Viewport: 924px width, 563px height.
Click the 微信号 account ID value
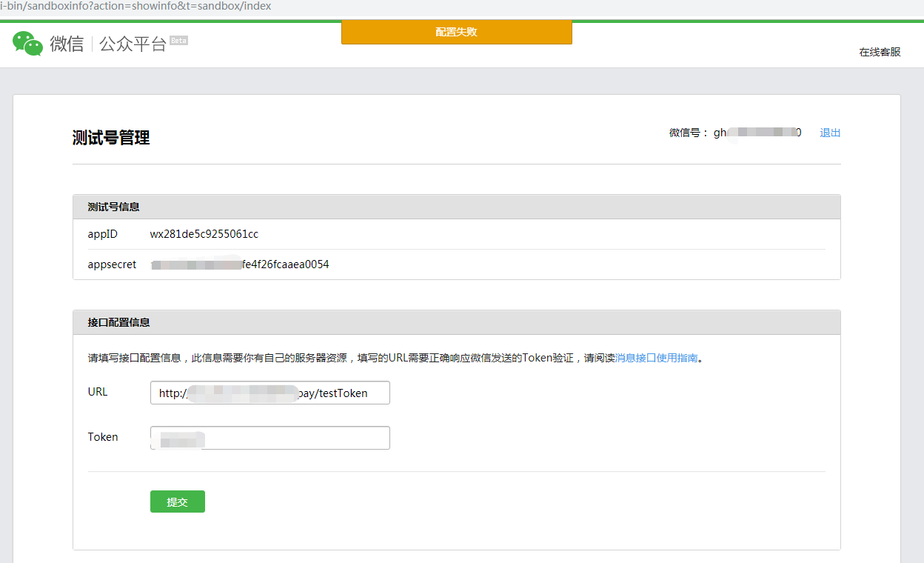(757, 133)
